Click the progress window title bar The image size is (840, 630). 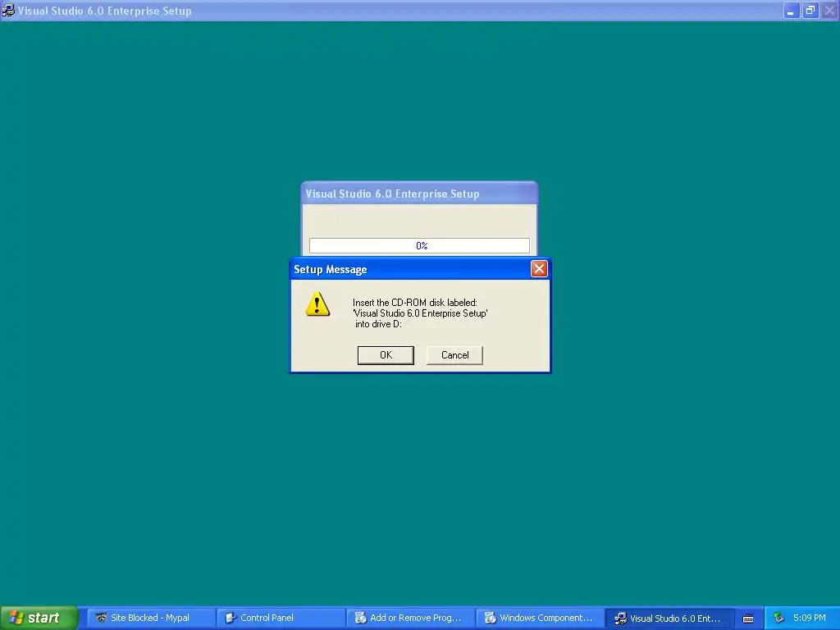419,194
